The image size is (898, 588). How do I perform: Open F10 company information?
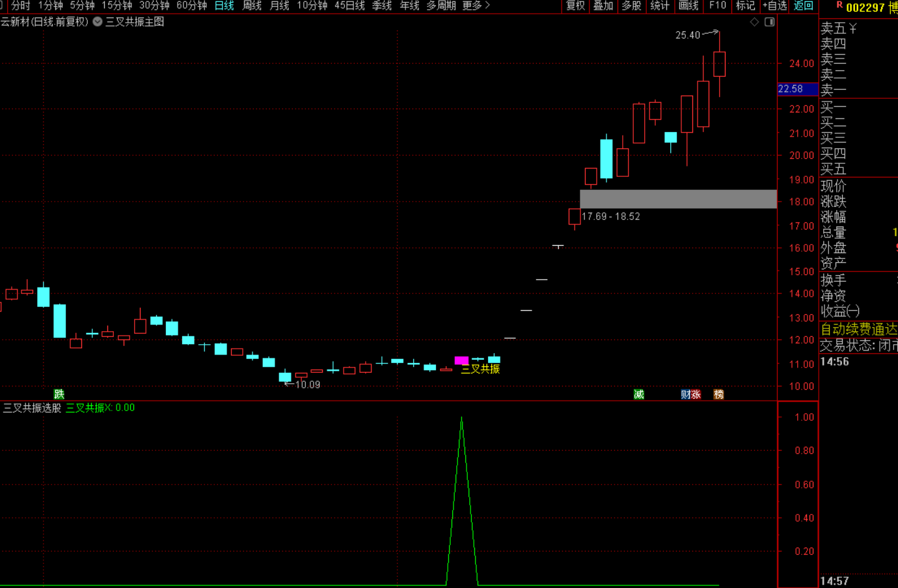pos(718,6)
